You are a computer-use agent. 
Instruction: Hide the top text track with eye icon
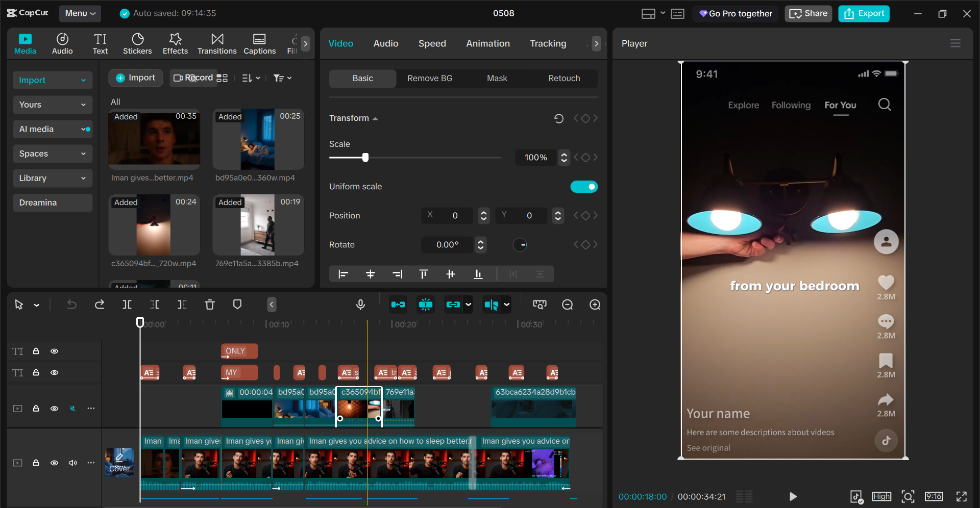point(54,351)
